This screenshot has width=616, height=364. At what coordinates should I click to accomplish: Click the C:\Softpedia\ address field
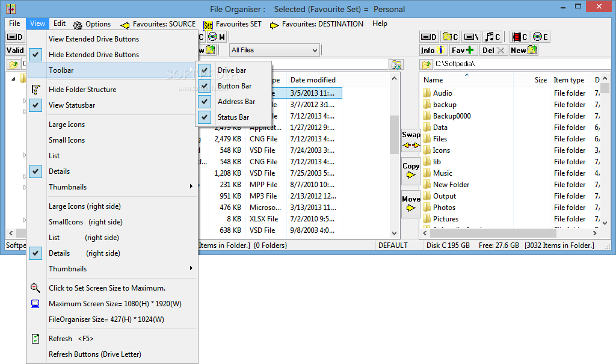click(x=522, y=64)
